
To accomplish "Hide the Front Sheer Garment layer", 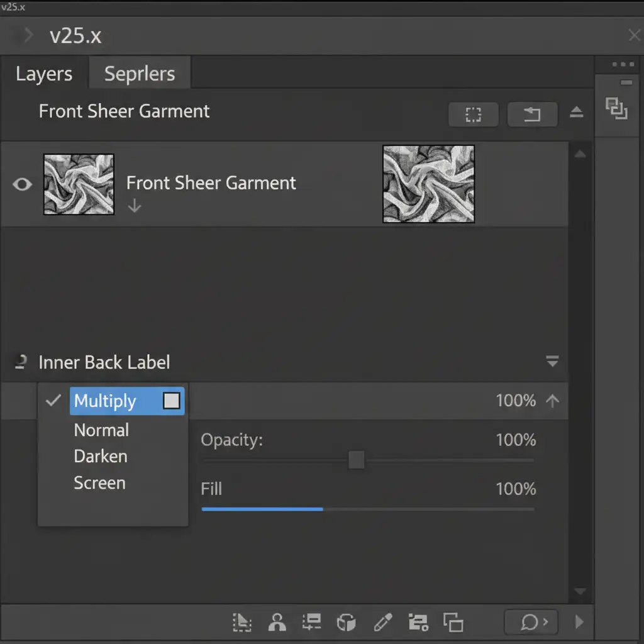I will click(x=23, y=184).
